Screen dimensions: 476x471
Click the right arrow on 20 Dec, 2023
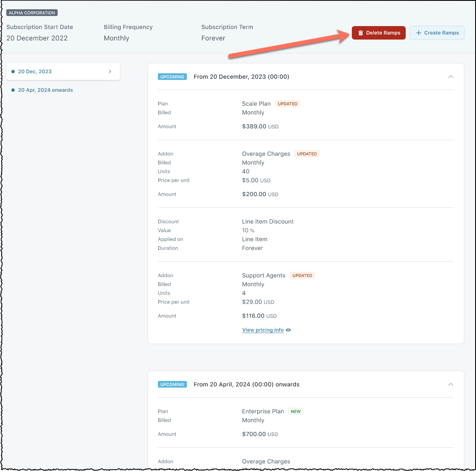point(110,72)
